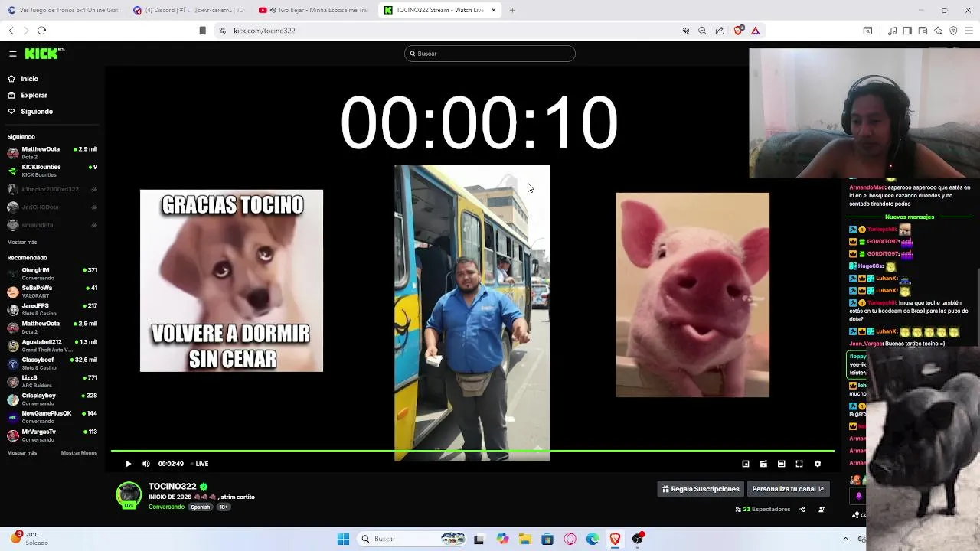Image resolution: width=980 pixels, height=551 pixels.
Task: Open Siguiendo in the sidebar
Action: [x=36, y=112]
